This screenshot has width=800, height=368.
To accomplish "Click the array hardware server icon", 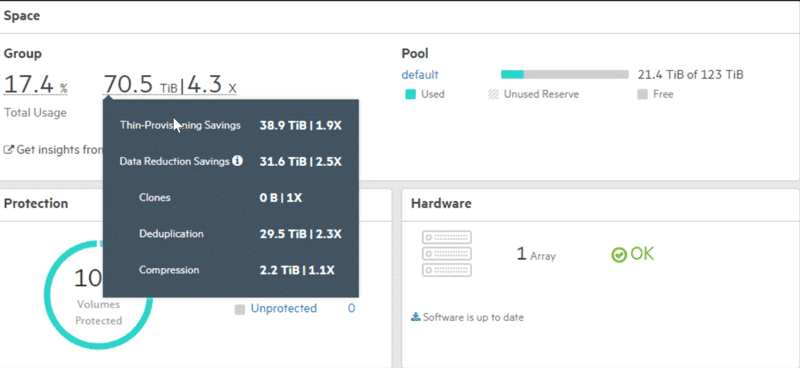I will (x=446, y=254).
